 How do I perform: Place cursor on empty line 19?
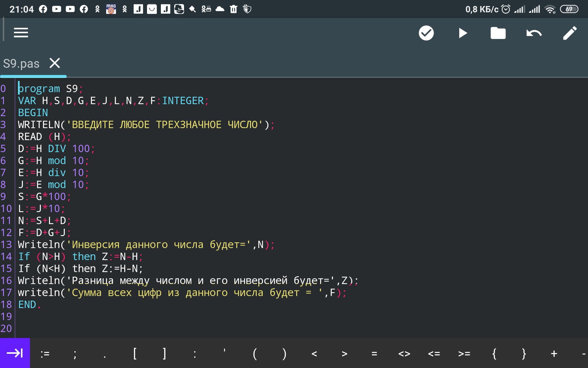pos(82,316)
